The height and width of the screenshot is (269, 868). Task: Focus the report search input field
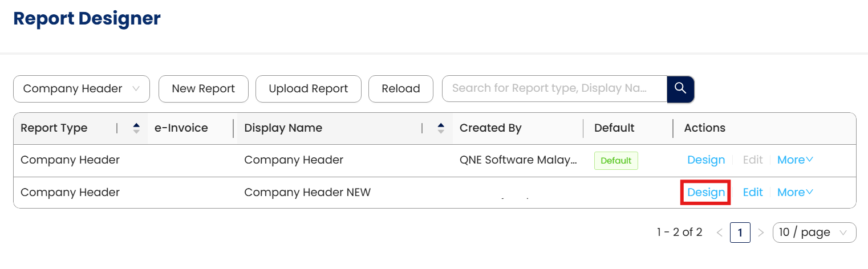coord(554,88)
